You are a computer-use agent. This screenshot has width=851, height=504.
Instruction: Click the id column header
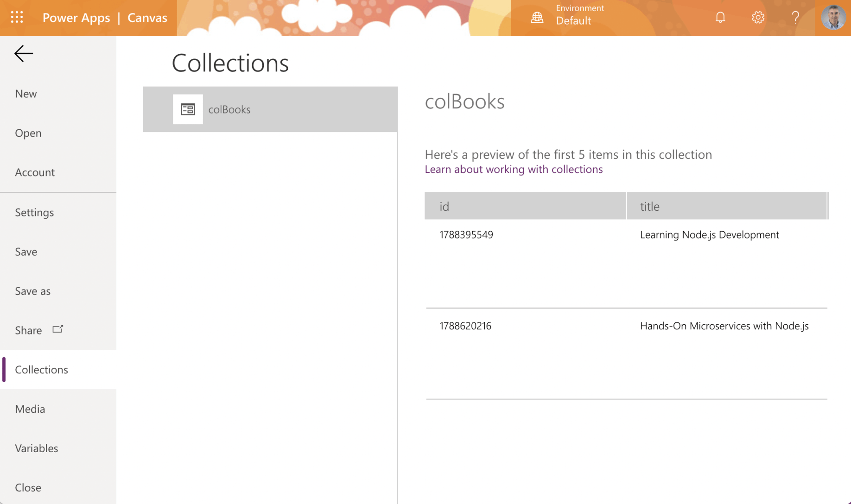(525, 206)
